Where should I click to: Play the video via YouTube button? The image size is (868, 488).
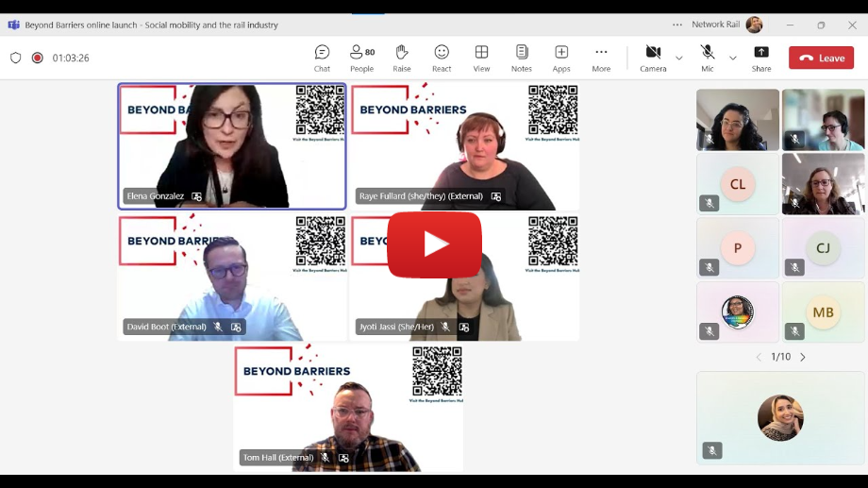[434, 244]
